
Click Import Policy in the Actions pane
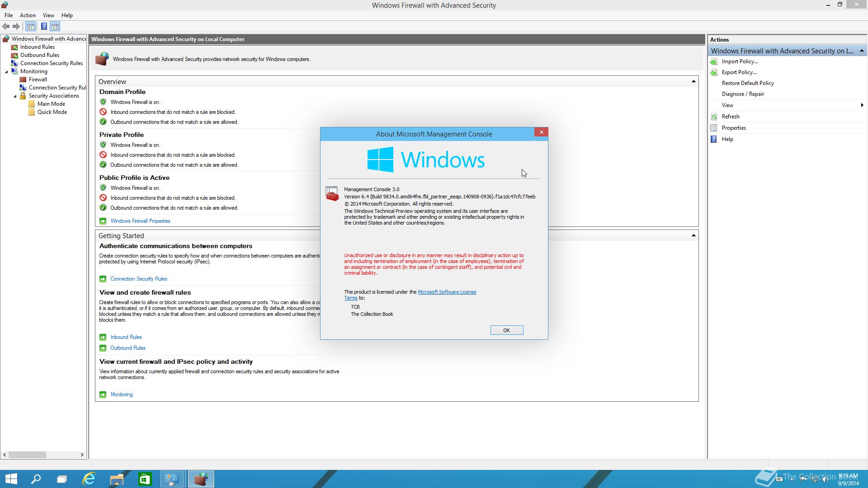point(740,61)
